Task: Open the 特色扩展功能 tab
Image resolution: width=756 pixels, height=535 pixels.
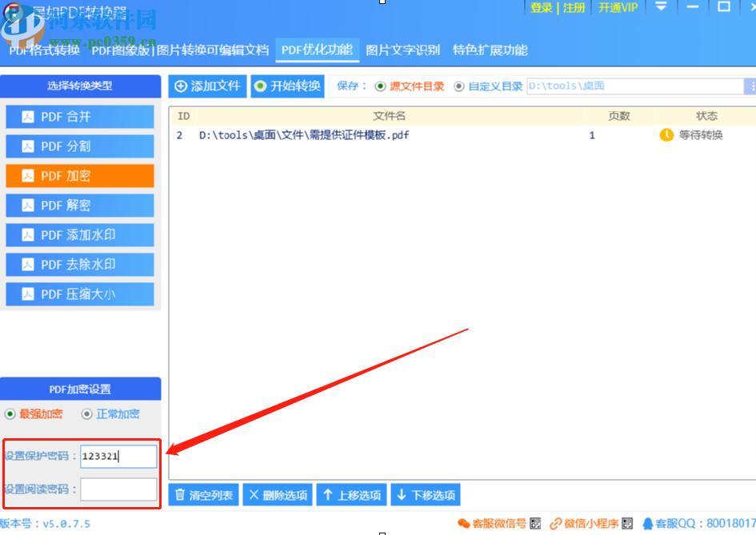Action: (x=490, y=50)
